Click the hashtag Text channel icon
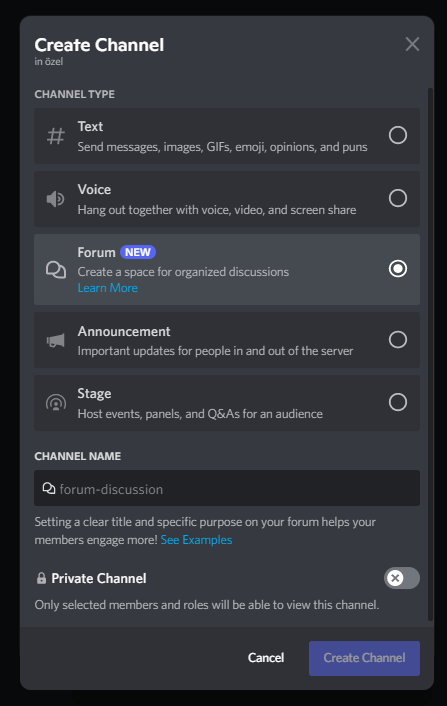 [56, 136]
